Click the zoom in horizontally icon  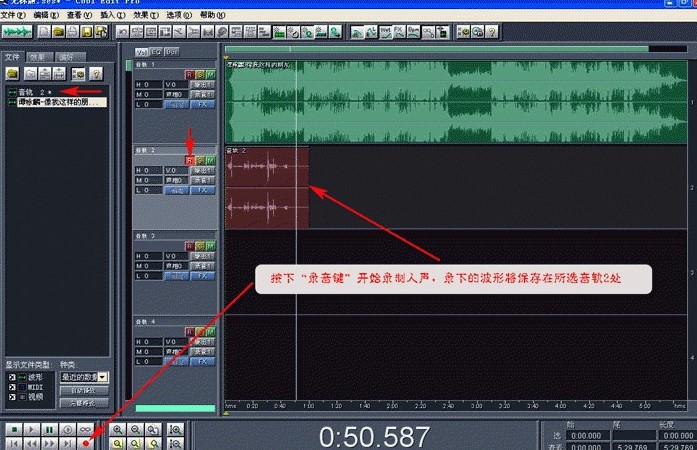click(117, 430)
